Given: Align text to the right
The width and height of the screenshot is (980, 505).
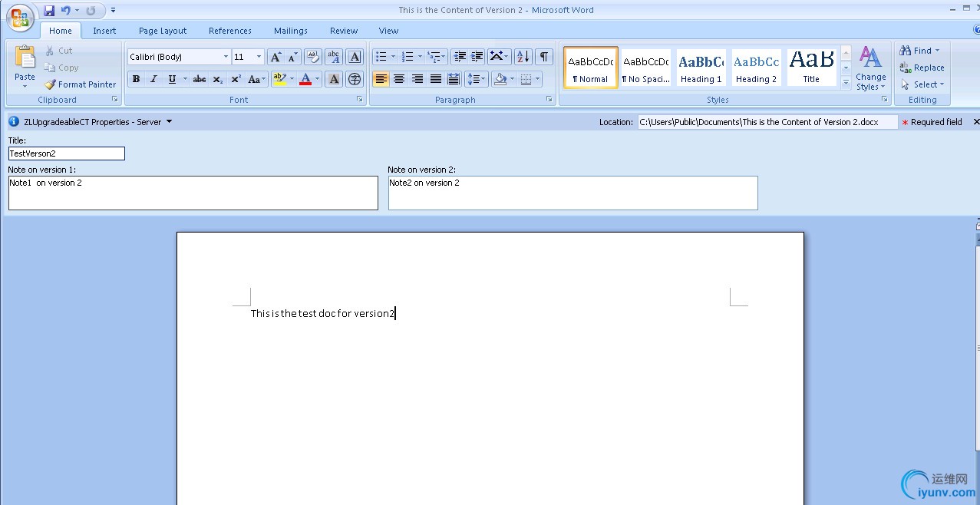Looking at the screenshot, I should coord(417,79).
